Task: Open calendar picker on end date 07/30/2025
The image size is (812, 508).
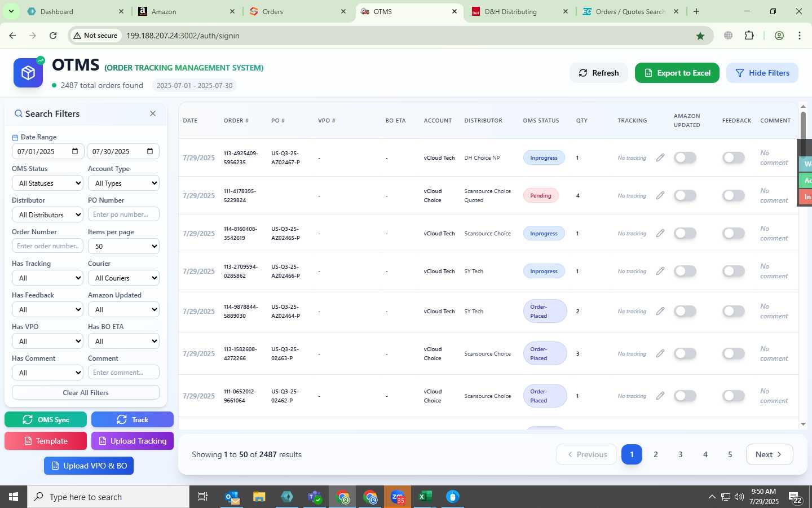Action: (150, 151)
